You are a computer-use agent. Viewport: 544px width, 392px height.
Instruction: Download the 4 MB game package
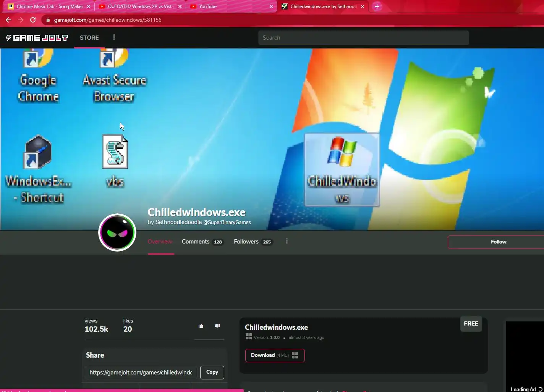pos(275,355)
